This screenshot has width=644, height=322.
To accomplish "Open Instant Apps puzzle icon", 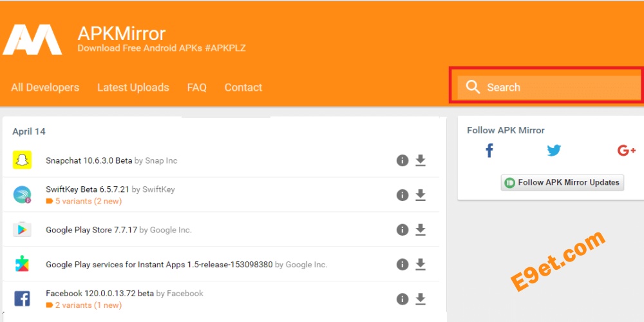I will coord(22,263).
